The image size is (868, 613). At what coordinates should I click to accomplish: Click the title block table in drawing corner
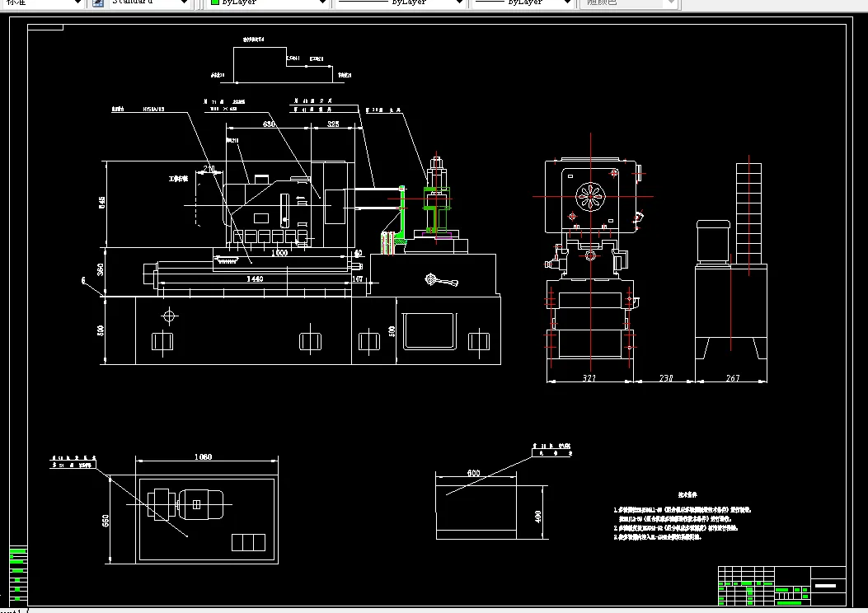pyautogui.click(x=782, y=586)
